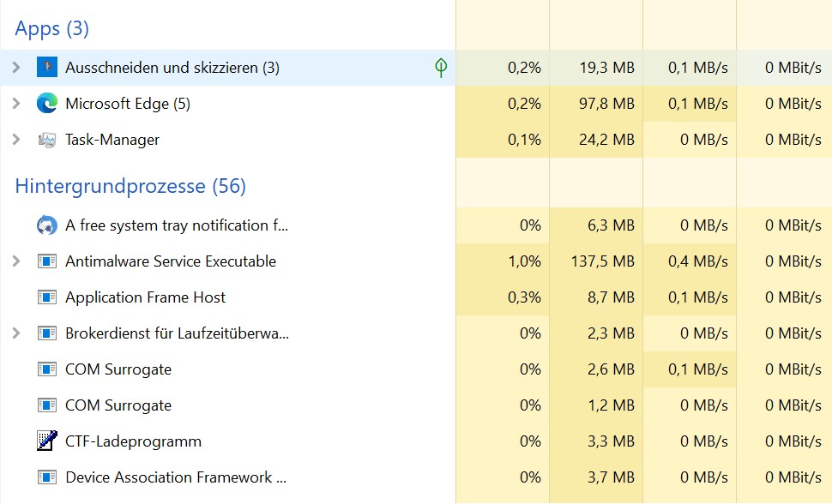
Task: Select the Apps (3) group header
Action: [51, 28]
